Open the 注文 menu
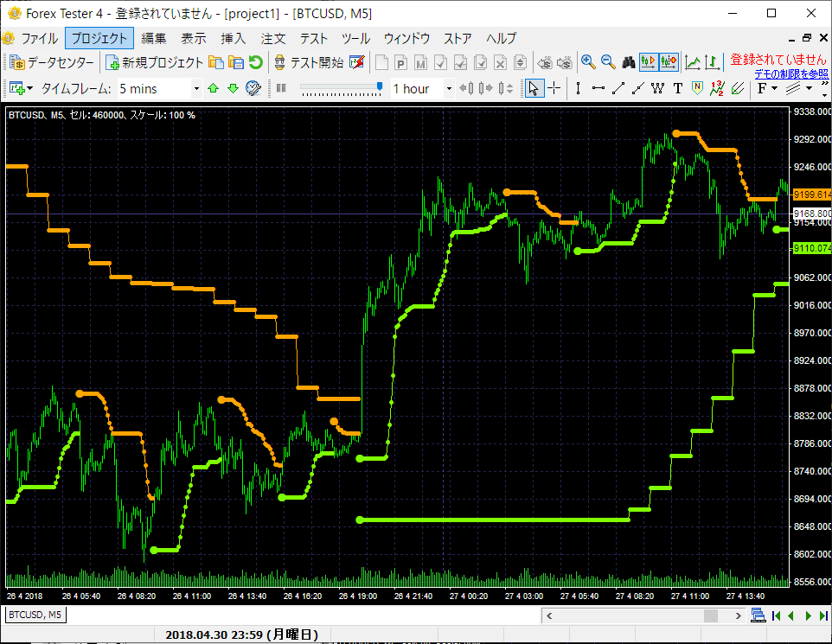 click(273, 38)
